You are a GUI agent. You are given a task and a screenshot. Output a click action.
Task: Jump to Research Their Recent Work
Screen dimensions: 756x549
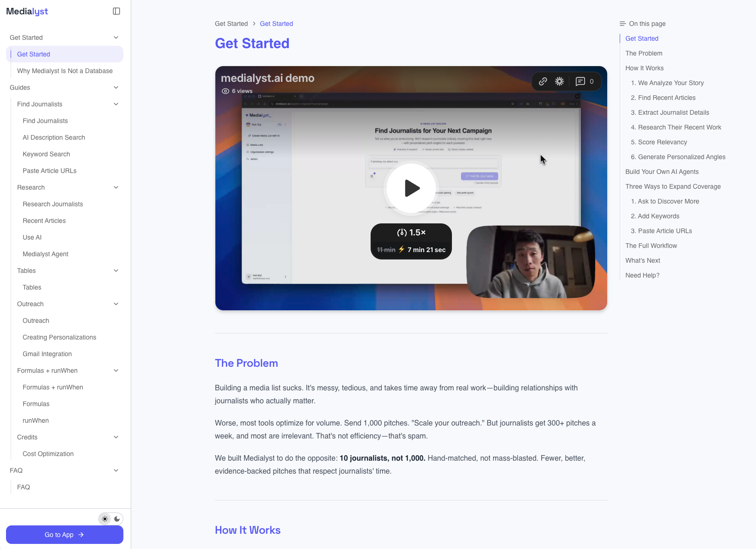pyautogui.click(x=676, y=127)
